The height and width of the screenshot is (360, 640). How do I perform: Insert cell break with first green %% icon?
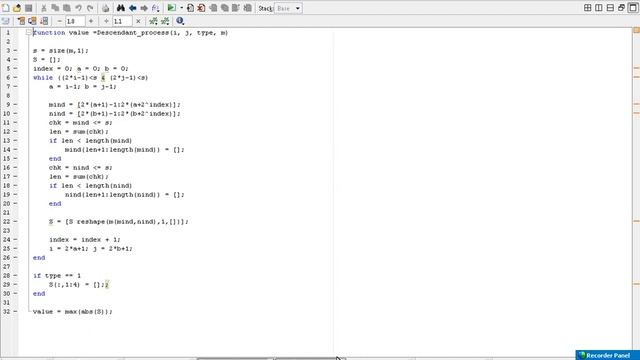[x=153, y=21]
